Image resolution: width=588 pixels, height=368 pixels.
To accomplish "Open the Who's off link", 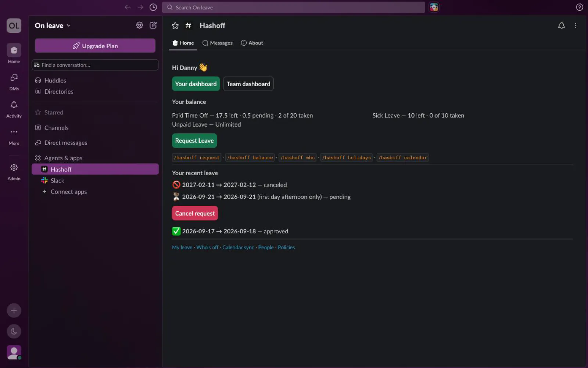I will (x=207, y=247).
